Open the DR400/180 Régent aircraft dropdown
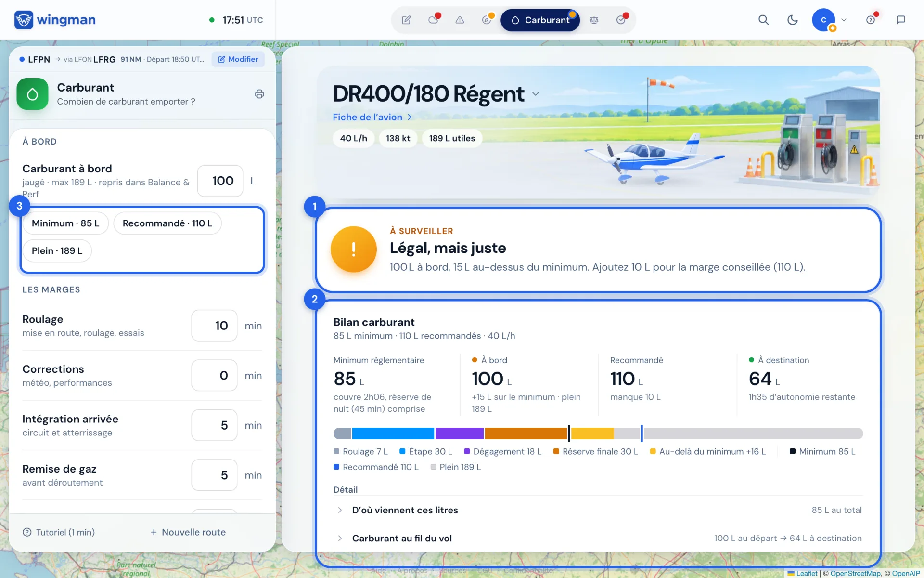Screen dimensions: 924x578 pos(536,94)
